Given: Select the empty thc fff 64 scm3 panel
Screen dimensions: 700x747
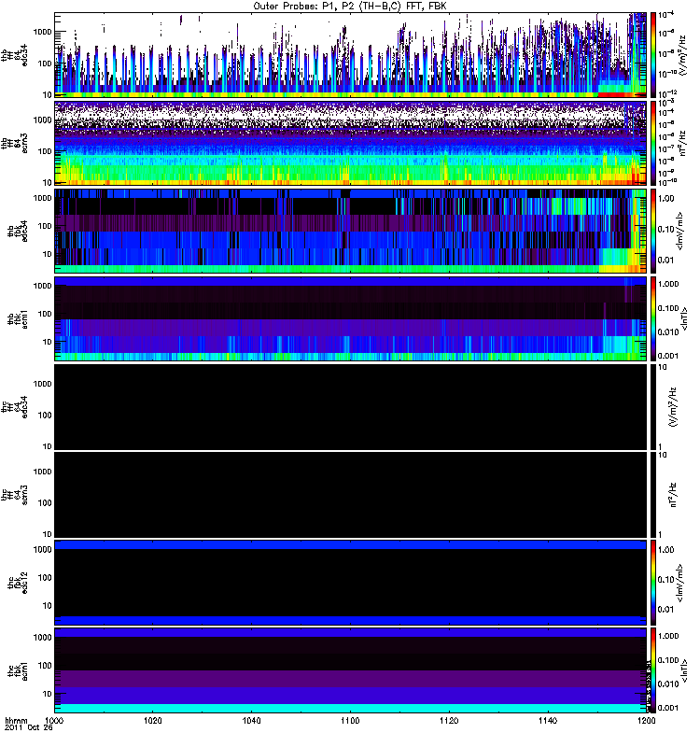Looking at the screenshot, I should [x=350, y=494].
